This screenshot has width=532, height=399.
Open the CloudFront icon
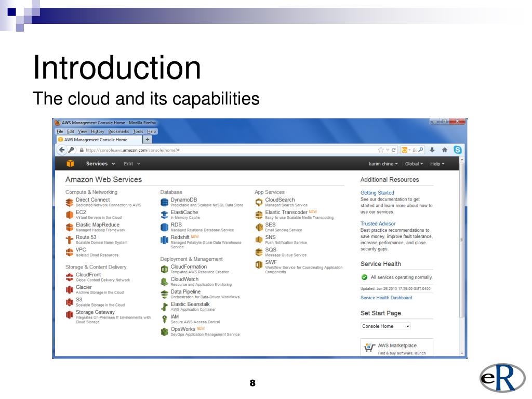tap(70, 277)
